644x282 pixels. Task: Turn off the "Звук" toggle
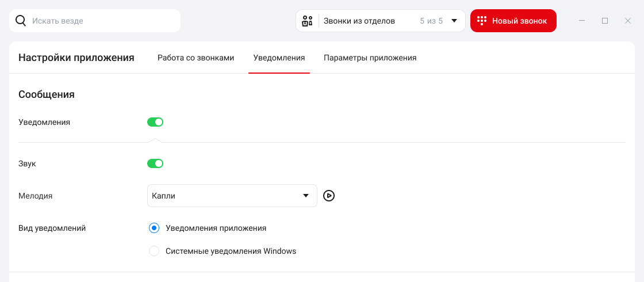pyautogui.click(x=155, y=163)
